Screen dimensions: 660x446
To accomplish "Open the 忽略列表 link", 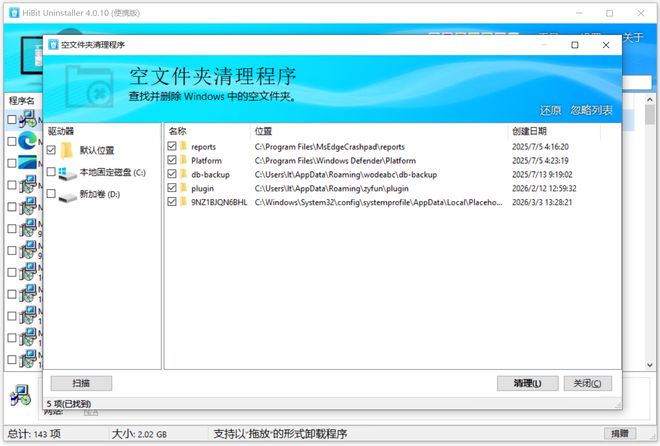I will 591,111.
